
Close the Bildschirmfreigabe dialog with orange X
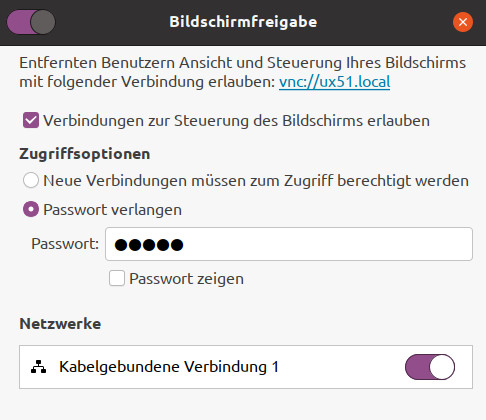pyautogui.click(x=463, y=22)
